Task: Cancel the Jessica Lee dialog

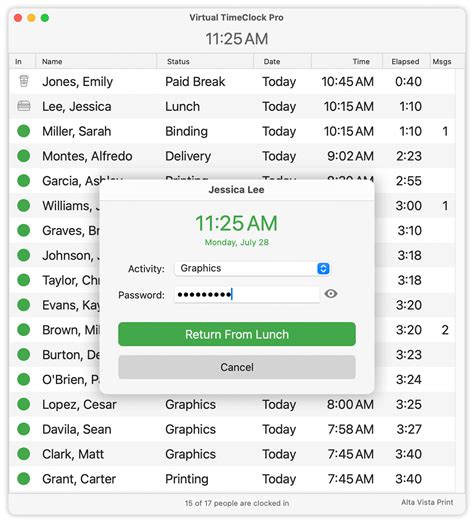Action: [237, 367]
